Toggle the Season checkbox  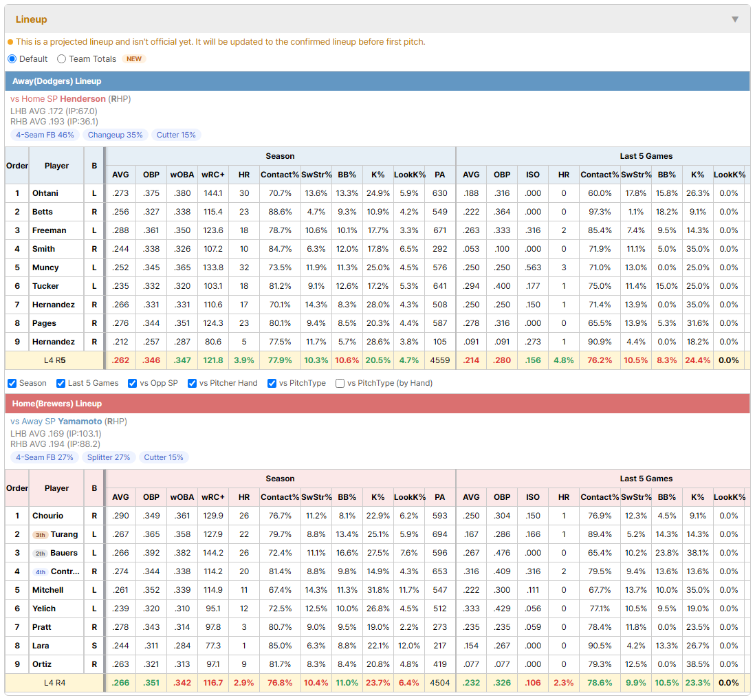12,383
